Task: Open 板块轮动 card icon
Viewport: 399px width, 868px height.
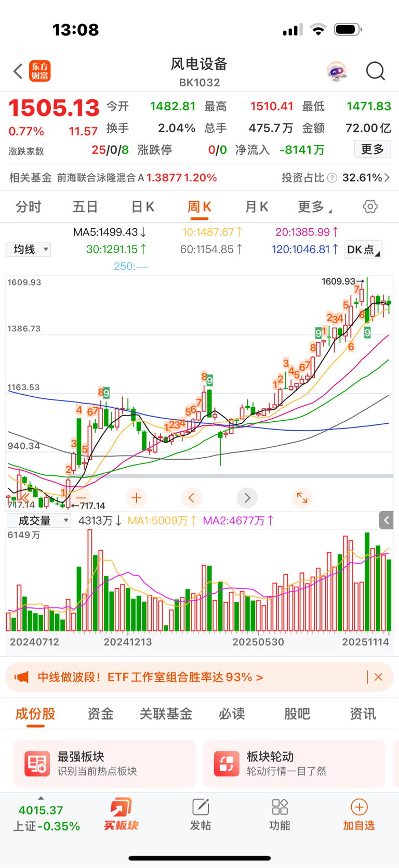Action: point(227,763)
